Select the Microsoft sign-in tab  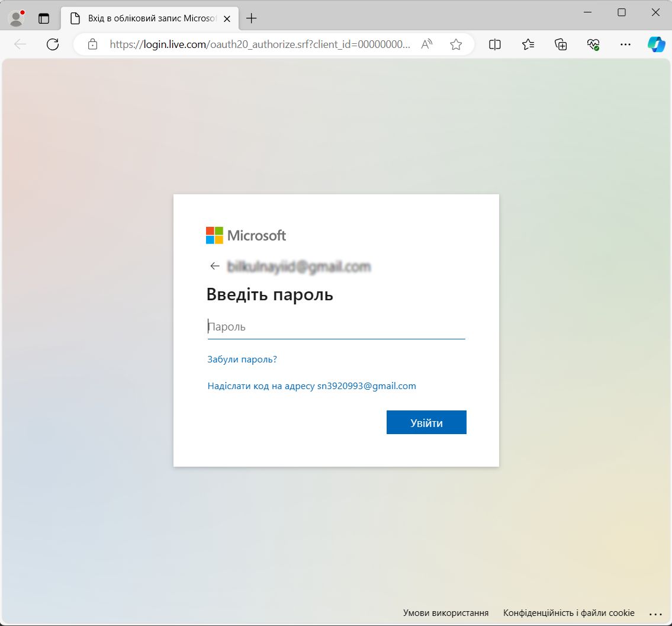148,18
